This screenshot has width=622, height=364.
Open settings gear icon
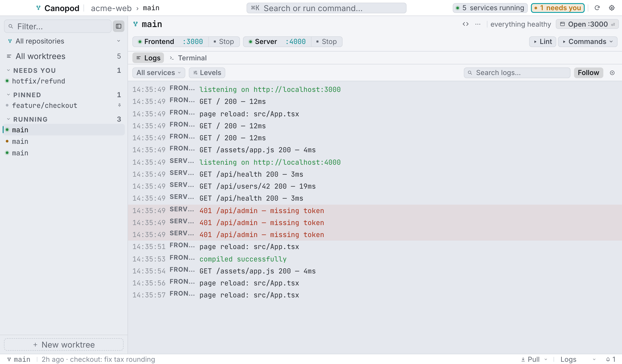(612, 8)
